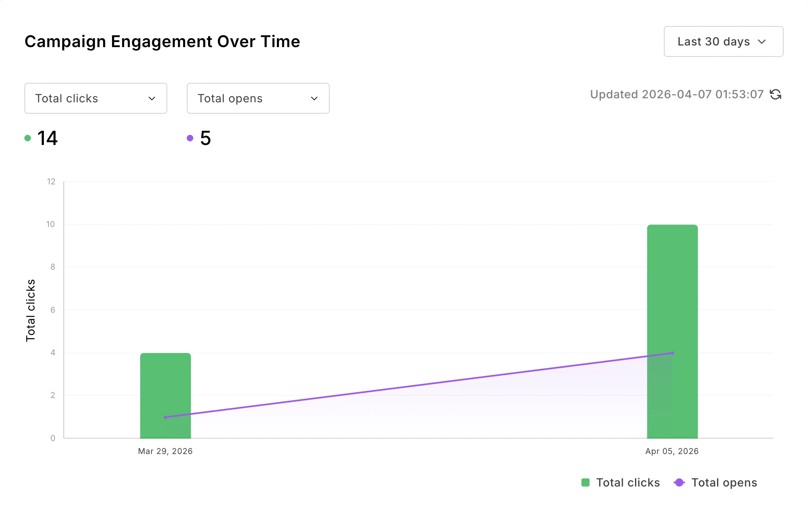The width and height of the screenshot is (808, 532).
Task: Toggle Total clicks visibility via the legend
Action: [x=628, y=482]
